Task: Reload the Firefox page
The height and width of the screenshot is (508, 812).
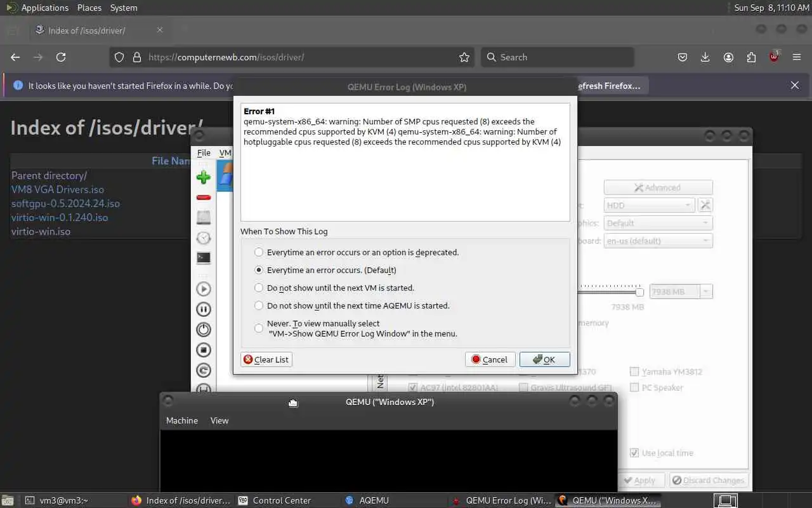Action: (61, 57)
